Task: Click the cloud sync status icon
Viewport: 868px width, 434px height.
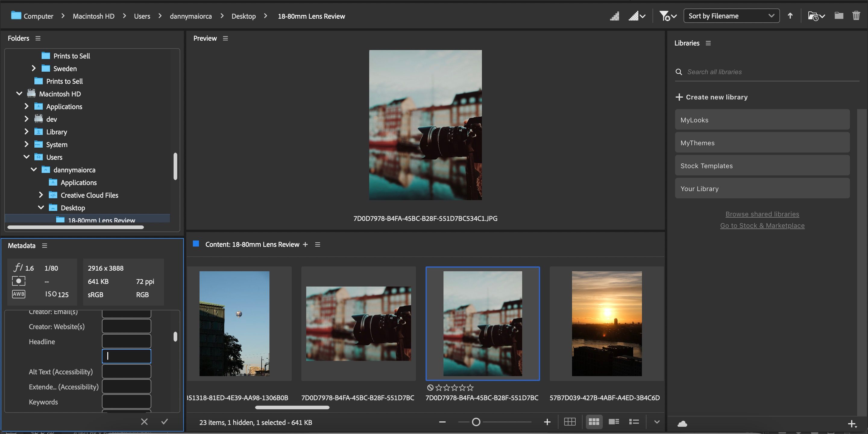Action: point(683,423)
